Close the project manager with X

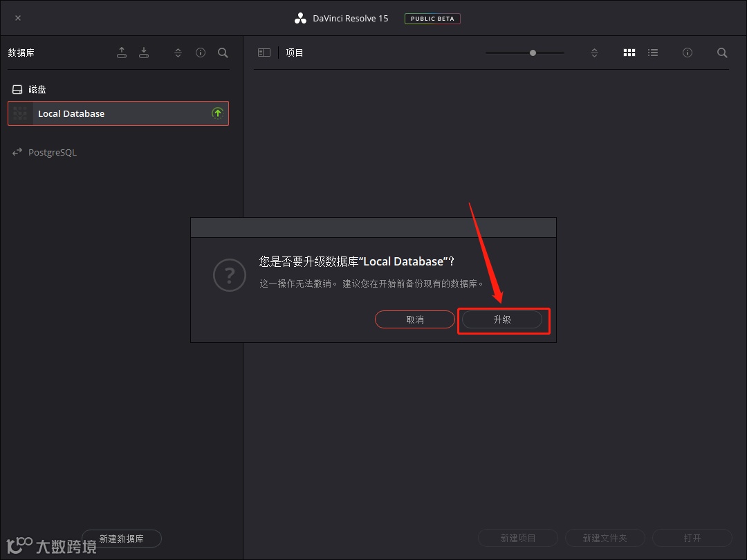click(x=18, y=18)
